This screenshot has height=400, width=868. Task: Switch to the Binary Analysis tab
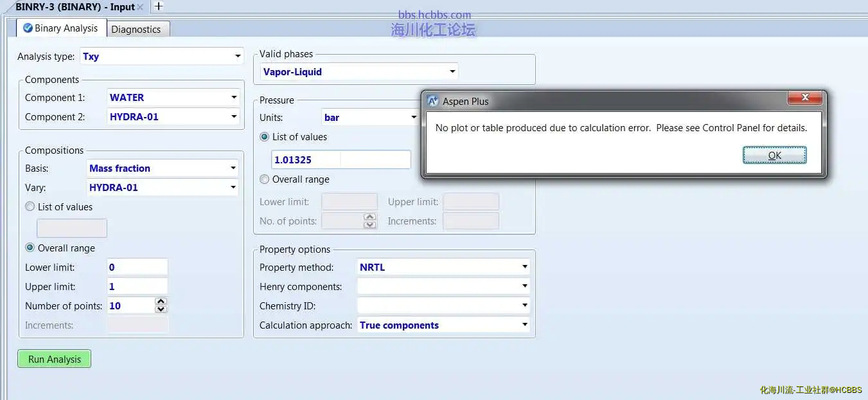pyautogui.click(x=61, y=28)
